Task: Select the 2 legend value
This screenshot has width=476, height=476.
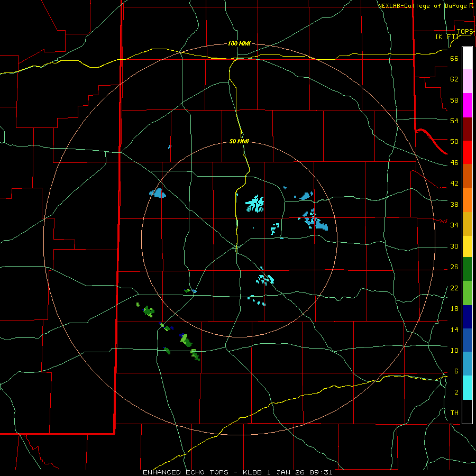Action: tap(456, 392)
